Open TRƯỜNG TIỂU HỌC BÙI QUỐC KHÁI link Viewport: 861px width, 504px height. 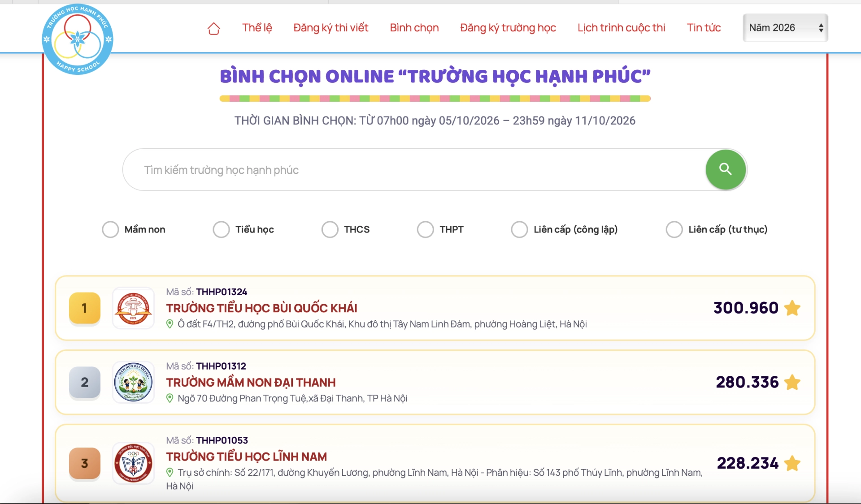point(261,308)
